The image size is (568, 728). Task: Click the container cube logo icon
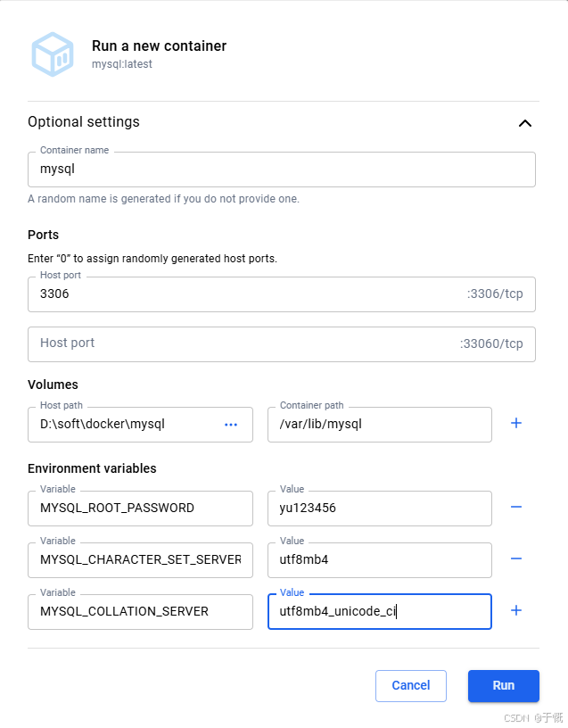pyautogui.click(x=53, y=54)
